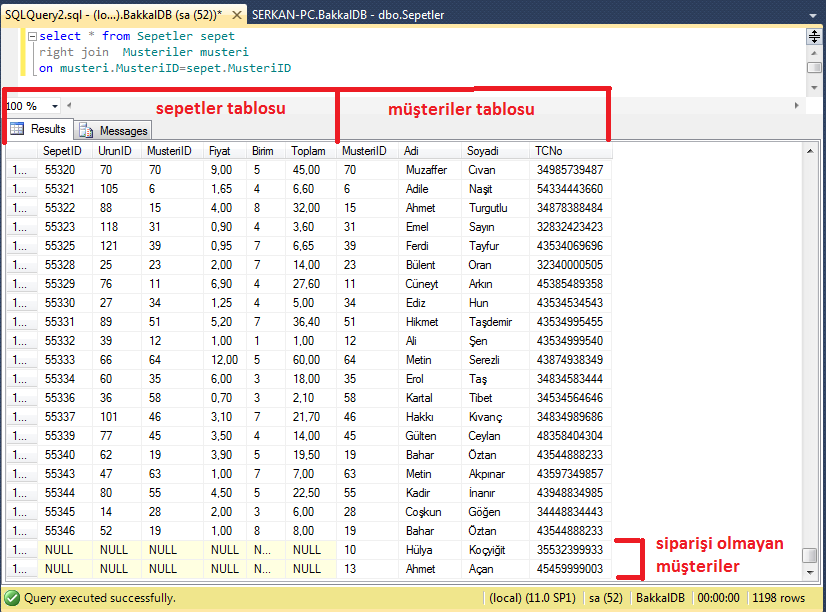Image resolution: width=826 pixels, height=612 pixels.
Task: Select the Turgutlu surname cell
Action: (495, 208)
